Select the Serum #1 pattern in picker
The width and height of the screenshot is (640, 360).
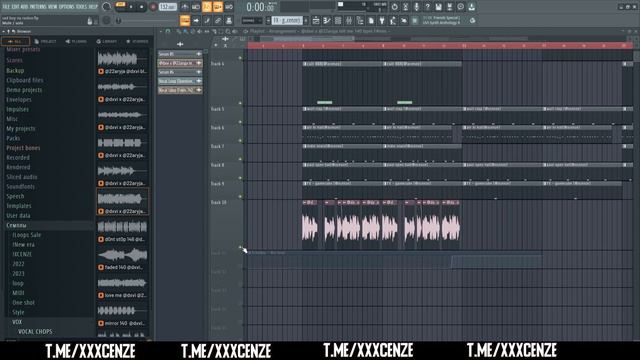[x=180, y=54]
